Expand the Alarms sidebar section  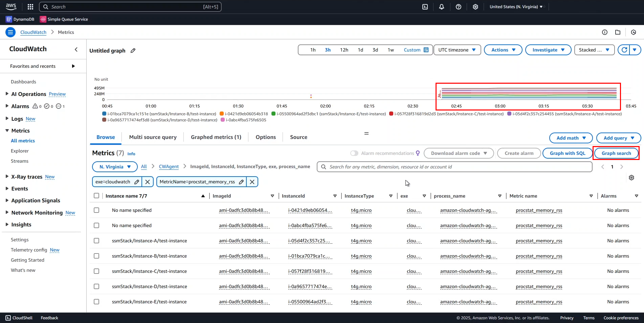(x=7, y=106)
